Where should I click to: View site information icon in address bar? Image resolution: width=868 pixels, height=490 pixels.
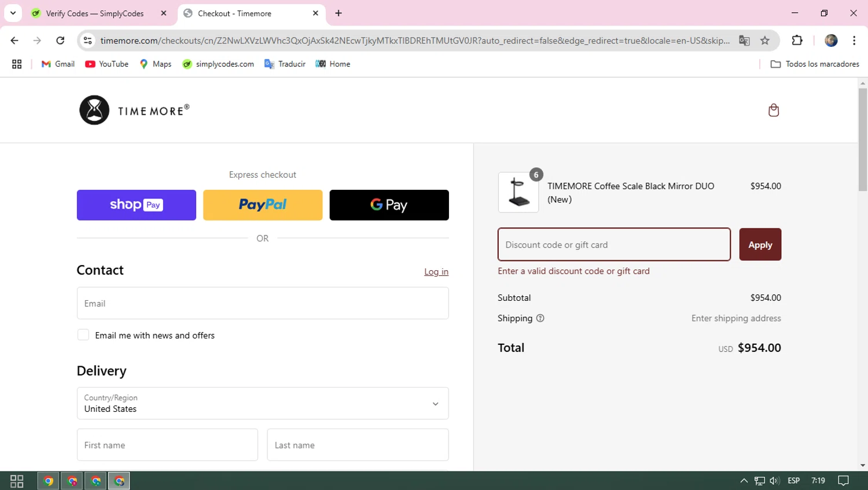pos(88,40)
